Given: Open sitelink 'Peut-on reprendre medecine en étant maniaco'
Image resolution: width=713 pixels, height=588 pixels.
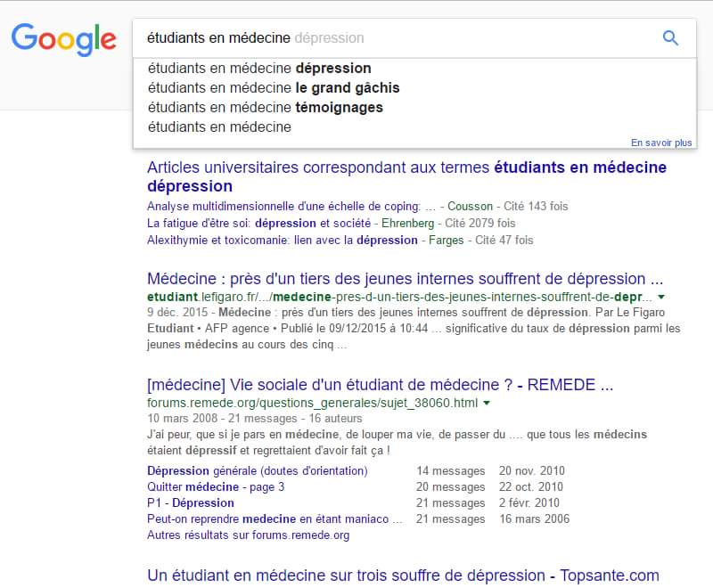Looking at the screenshot, I should coord(275,519).
